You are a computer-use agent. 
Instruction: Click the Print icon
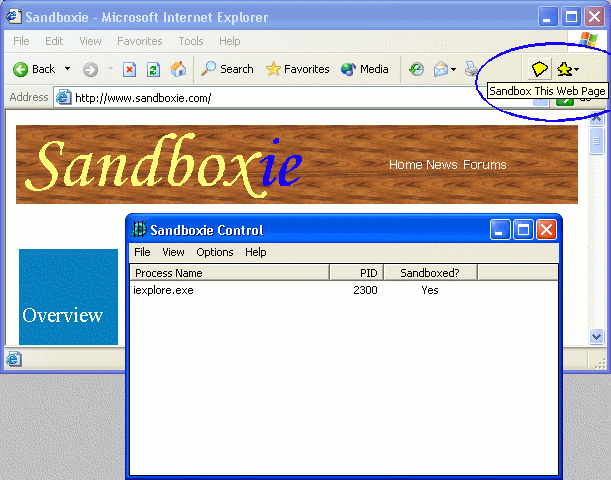pyautogui.click(x=471, y=69)
